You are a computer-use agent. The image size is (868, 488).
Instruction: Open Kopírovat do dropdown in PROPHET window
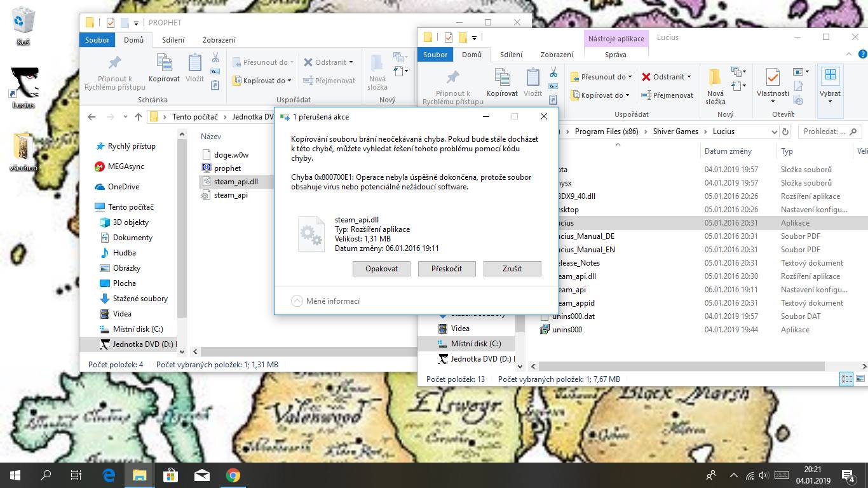pos(262,81)
